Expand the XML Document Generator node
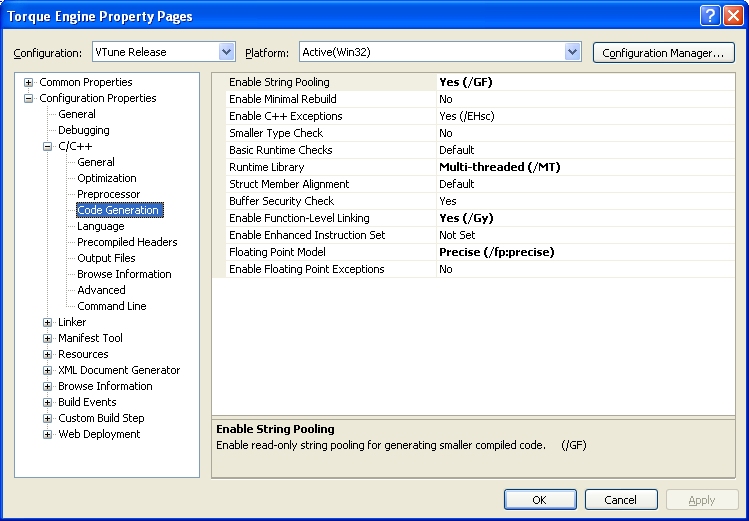 coord(48,370)
